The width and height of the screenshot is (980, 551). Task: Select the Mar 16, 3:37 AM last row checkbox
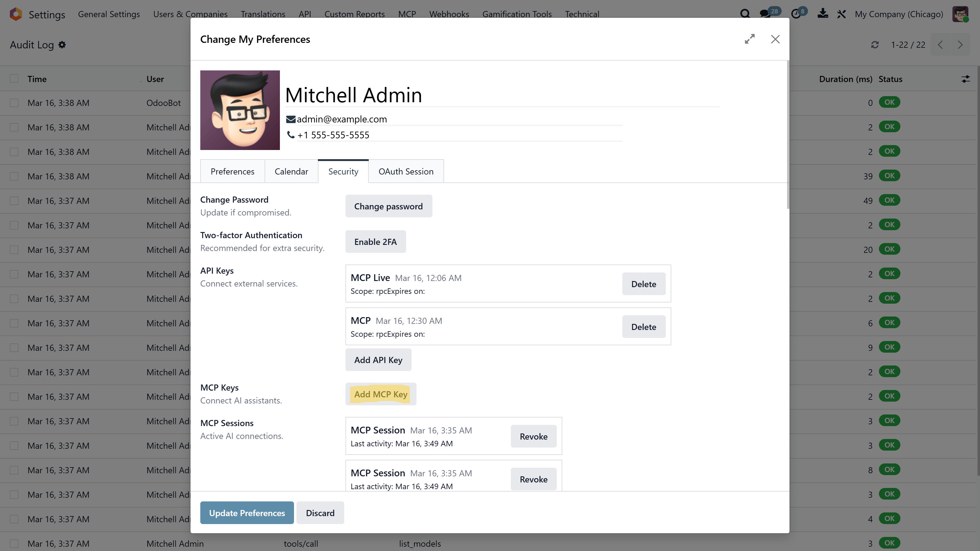pyautogui.click(x=14, y=543)
